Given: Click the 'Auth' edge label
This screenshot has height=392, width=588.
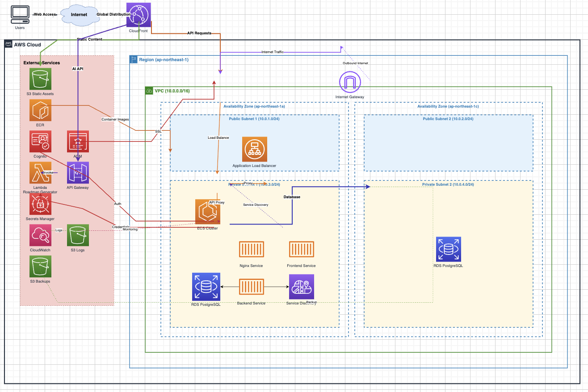Looking at the screenshot, I should (118, 204).
